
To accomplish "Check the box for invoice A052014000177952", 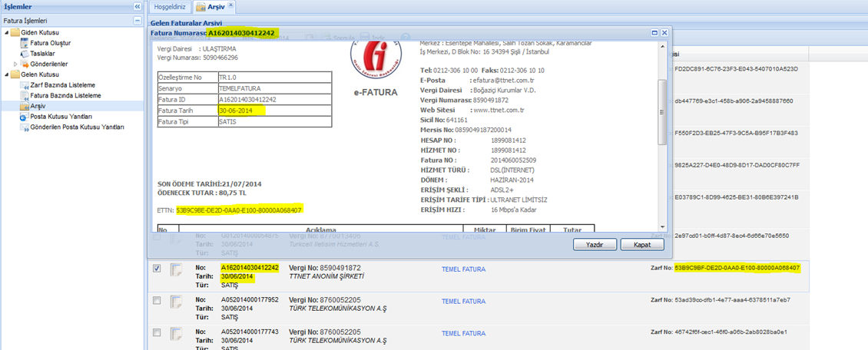I will 157,301.
